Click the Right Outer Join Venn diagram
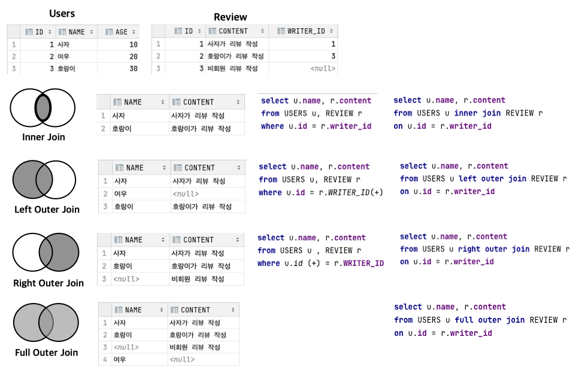Image resolution: width=588 pixels, height=379 pixels. (x=46, y=252)
